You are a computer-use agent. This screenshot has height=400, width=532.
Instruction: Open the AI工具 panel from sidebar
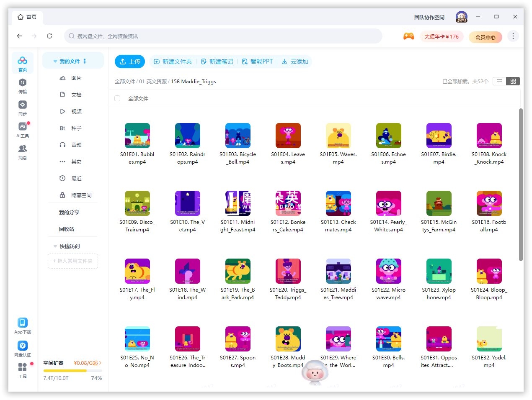(22, 129)
